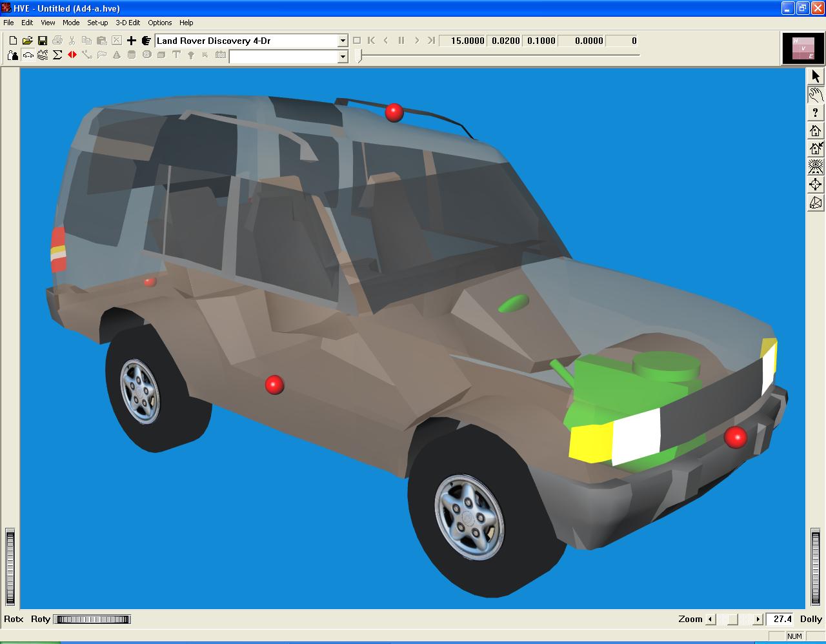The width and height of the screenshot is (826, 644).
Task: Open the Set-up menu
Action: [x=97, y=23]
